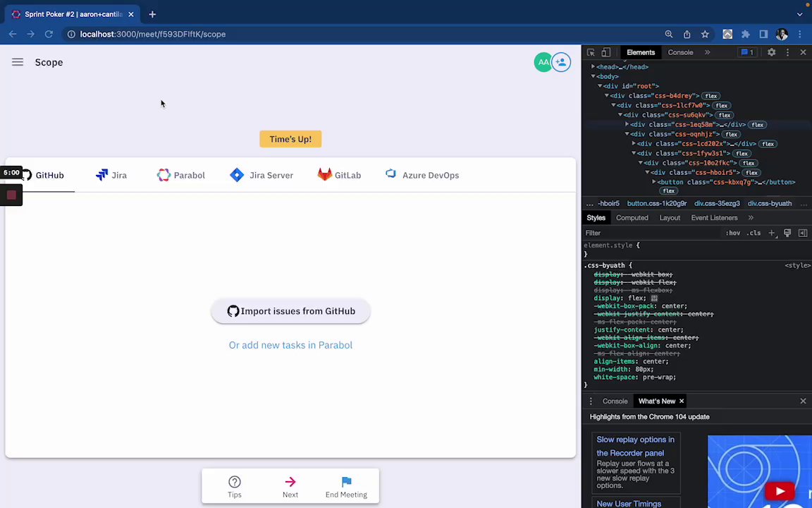
Task: Collapse the css-oqnhjz div node
Action: point(627,134)
